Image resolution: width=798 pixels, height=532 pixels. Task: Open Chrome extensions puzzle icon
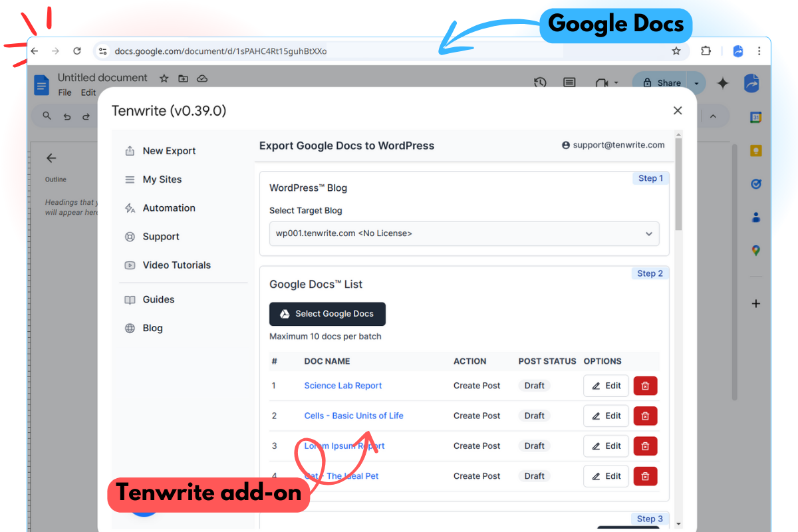click(706, 51)
